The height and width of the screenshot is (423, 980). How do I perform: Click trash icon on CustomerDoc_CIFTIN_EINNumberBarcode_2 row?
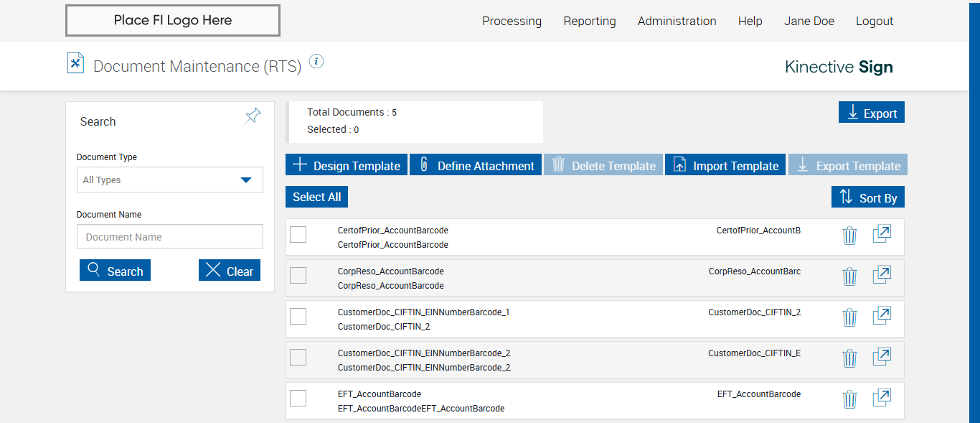[x=849, y=358]
